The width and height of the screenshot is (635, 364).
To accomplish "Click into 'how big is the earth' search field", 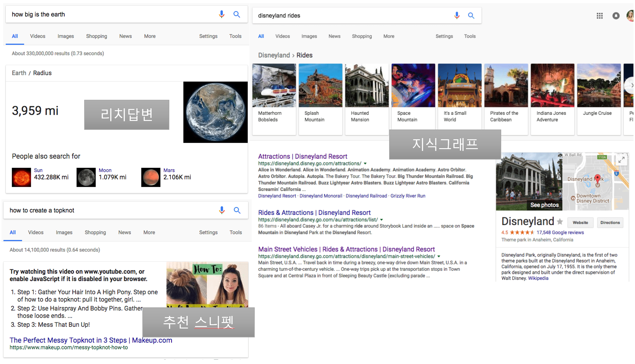I will tap(112, 14).
